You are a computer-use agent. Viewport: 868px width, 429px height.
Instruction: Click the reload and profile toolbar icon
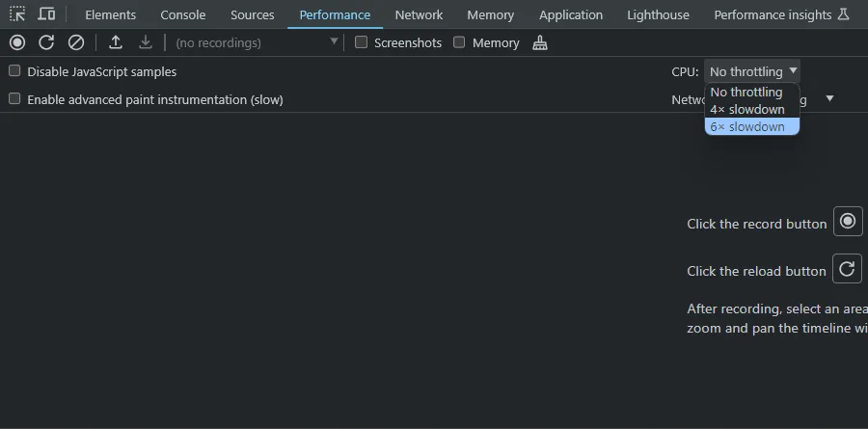[x=46, y=42]
